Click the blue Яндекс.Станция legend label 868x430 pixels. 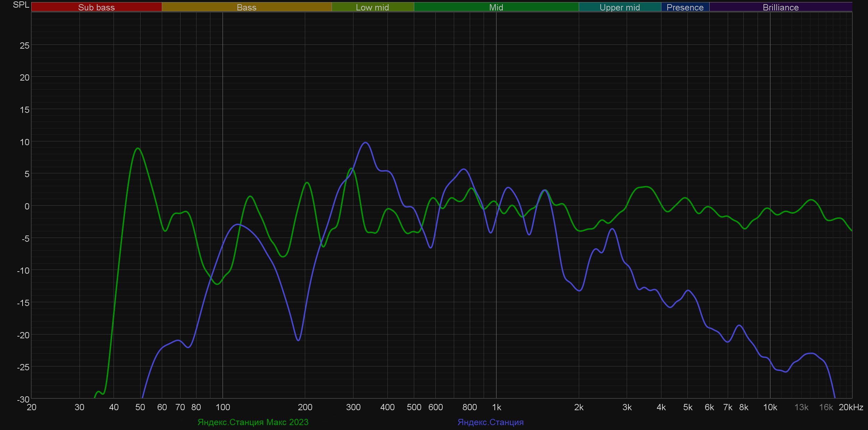pyautogui.click(x=490, y=422)
